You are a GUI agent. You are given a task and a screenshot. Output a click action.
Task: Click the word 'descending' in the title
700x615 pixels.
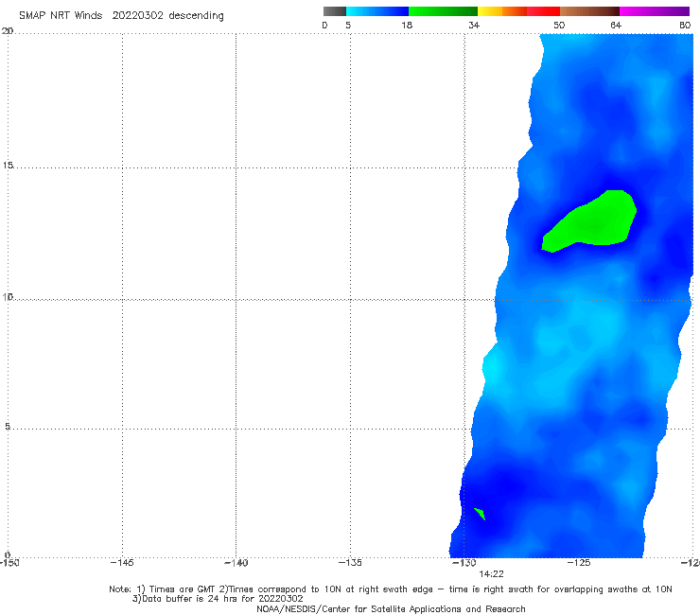click(x=196, y=16)
